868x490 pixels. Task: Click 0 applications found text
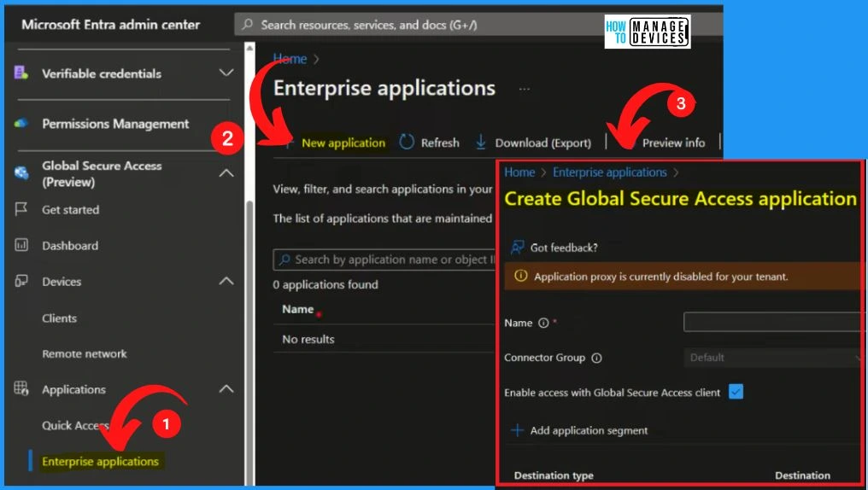[325, 285]
